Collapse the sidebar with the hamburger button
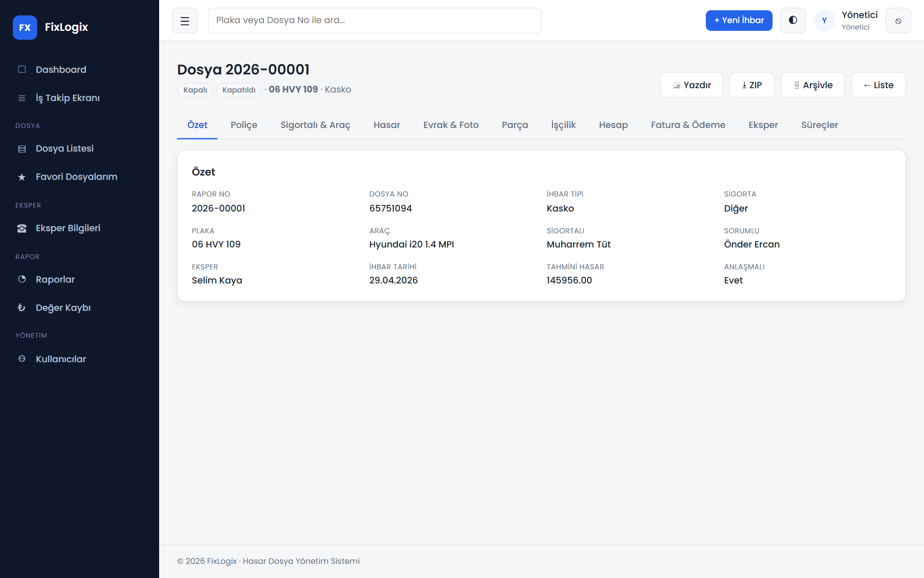924x578 pixels. tap(185, 21)
